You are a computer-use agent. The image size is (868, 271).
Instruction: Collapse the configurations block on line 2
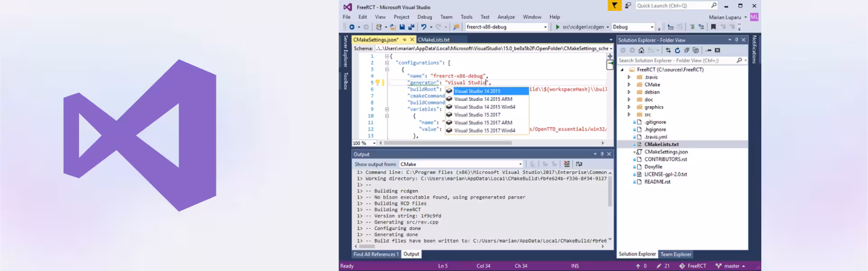(x=387, y=63)
